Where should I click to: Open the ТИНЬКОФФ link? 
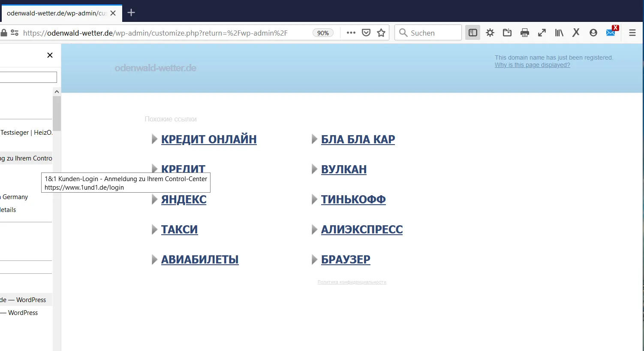coord(353,200)
